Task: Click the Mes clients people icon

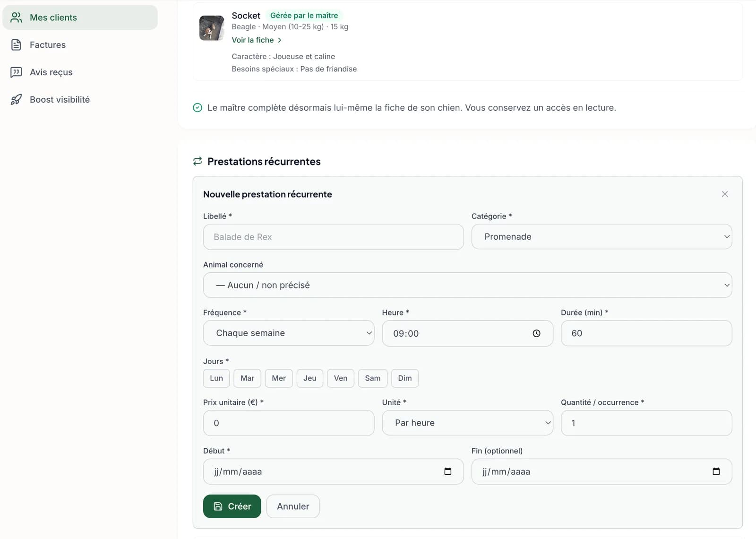Action: pyautogui.click(x=16, y=17)
